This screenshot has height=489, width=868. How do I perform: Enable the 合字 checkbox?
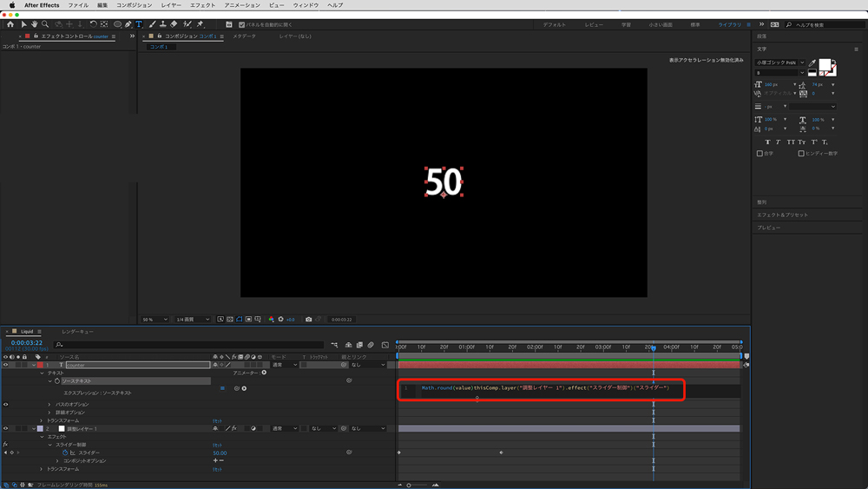[760, 153]
